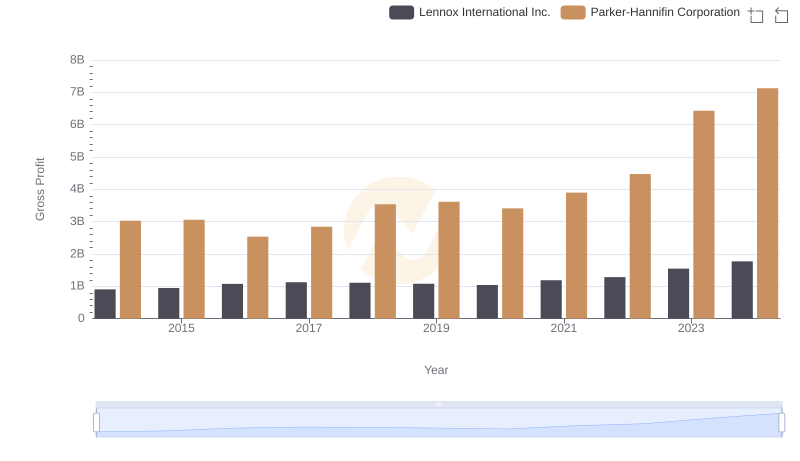Select Lennox dark bar for 2015

pyautogui.click(x=168, y=303)
